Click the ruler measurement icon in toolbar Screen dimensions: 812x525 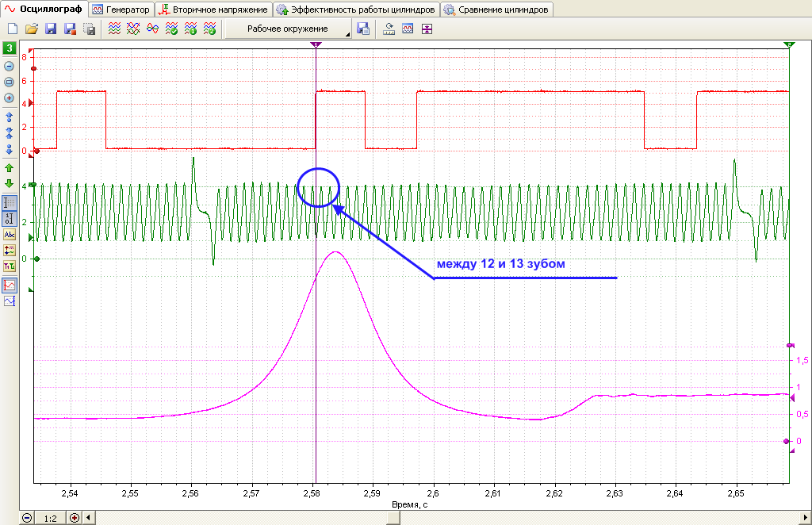[389, 29]
